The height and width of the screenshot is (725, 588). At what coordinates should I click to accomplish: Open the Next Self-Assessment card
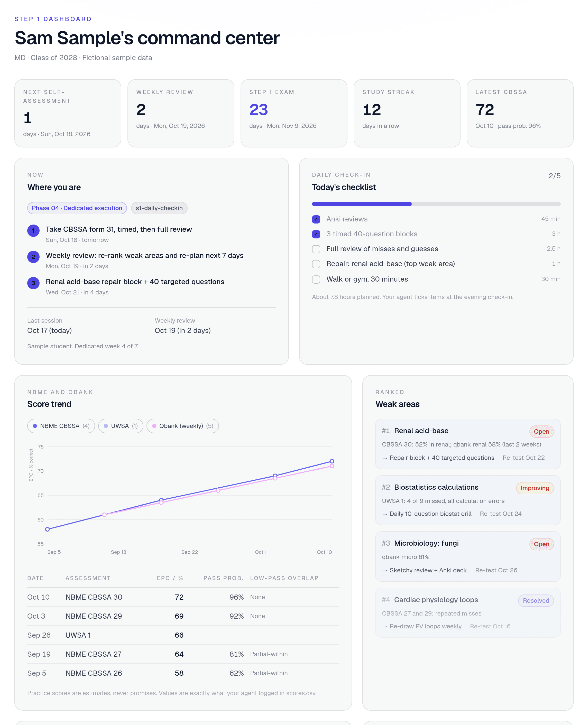pyautogui.click(x=68, y=113)
